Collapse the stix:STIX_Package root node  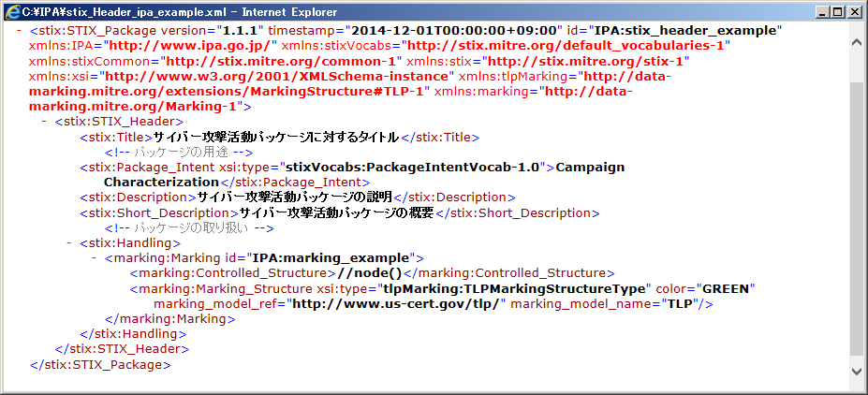tap(19, 31)
